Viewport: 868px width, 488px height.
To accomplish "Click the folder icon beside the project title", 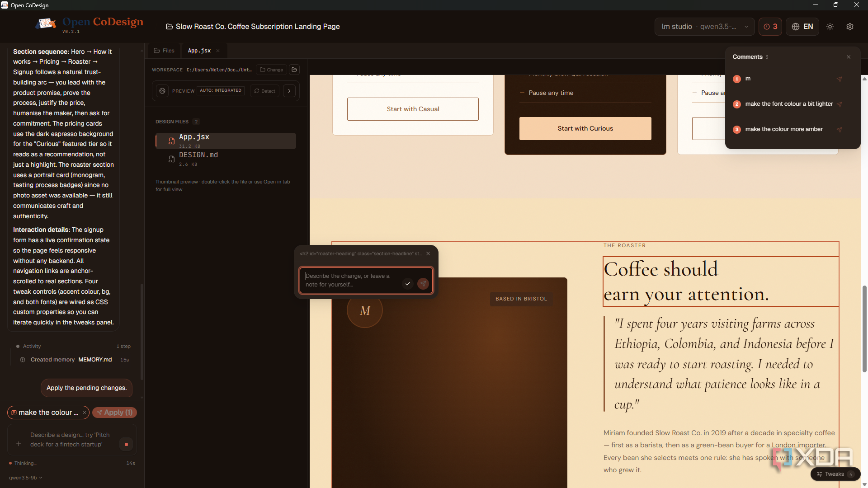I will (169, 27).
